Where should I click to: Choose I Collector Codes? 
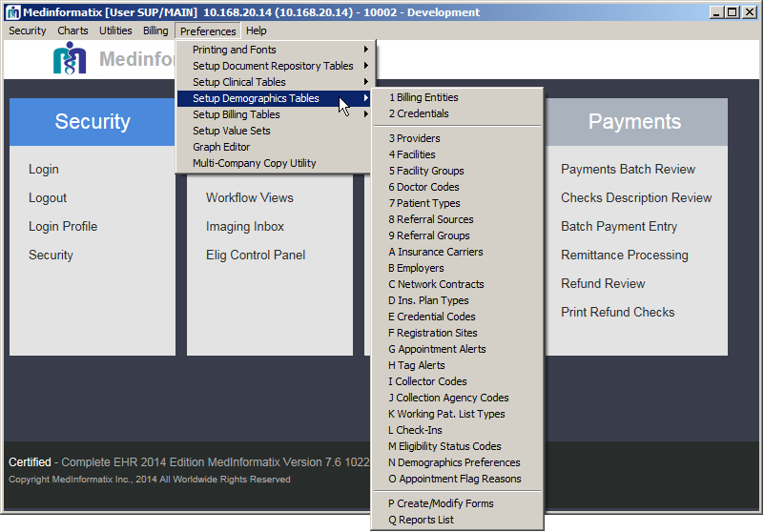pyautogui.click(x=457, y=381)
